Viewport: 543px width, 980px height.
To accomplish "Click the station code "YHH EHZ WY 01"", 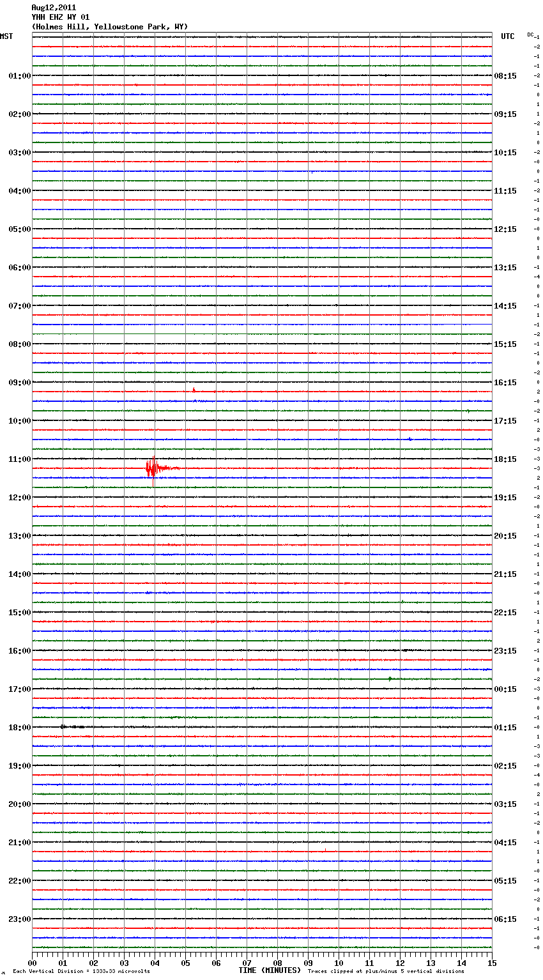I will [x=60, y=17].
